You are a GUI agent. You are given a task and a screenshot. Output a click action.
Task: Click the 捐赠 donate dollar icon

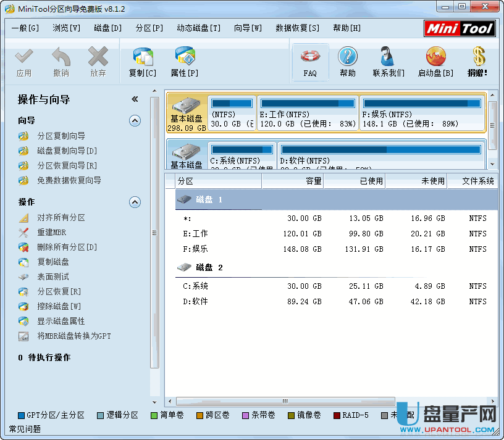click(477, 62)
